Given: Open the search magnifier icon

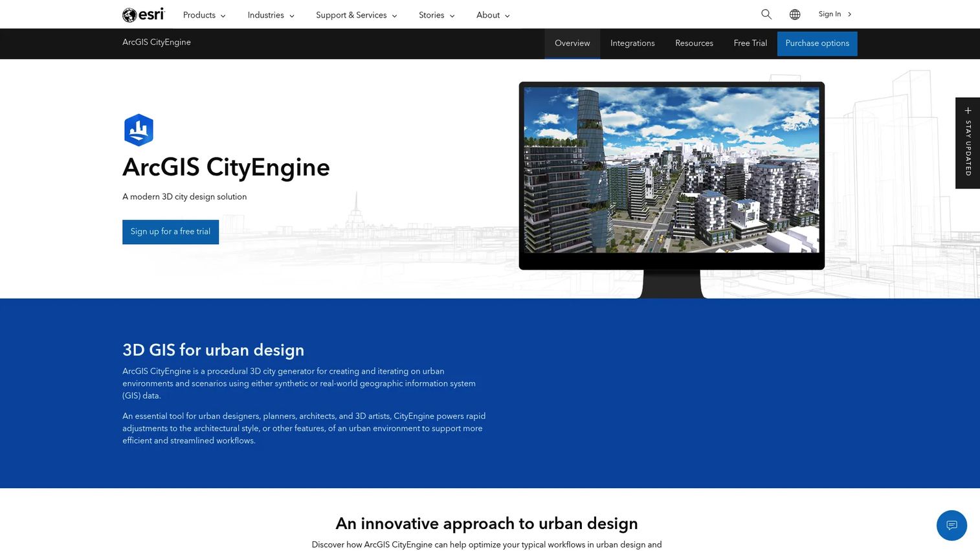Looking at the screenshot, I should point(766,14).
